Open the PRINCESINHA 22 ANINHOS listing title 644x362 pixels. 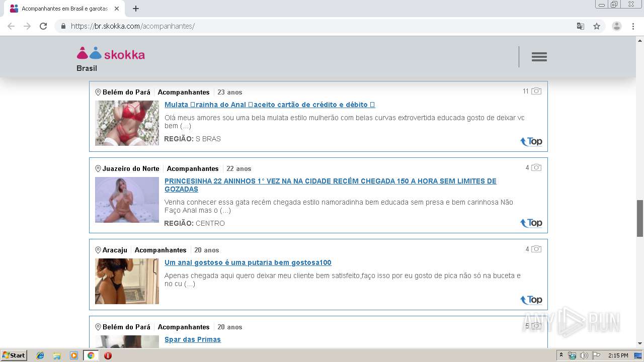pyautogui.click(x=331, y=185)
